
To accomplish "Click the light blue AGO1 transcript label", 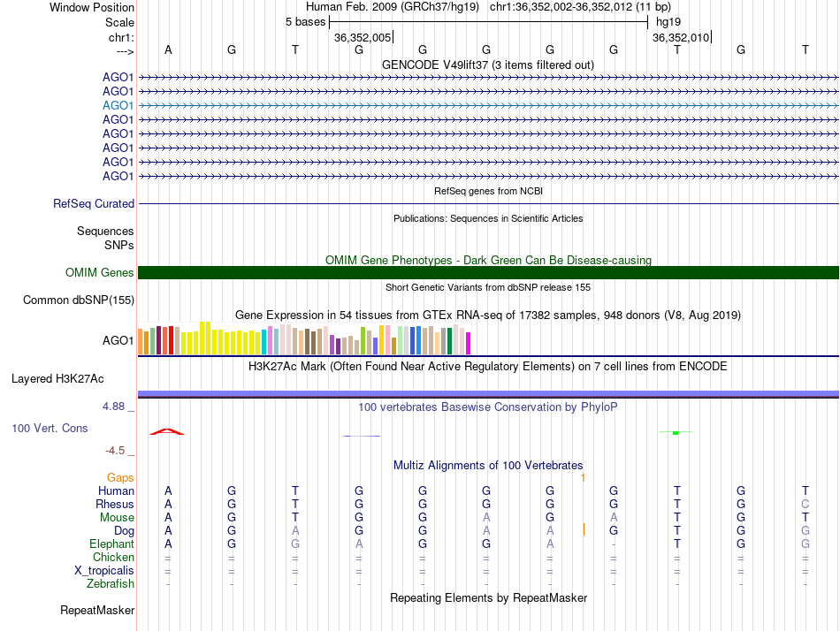I will (118, 105).
